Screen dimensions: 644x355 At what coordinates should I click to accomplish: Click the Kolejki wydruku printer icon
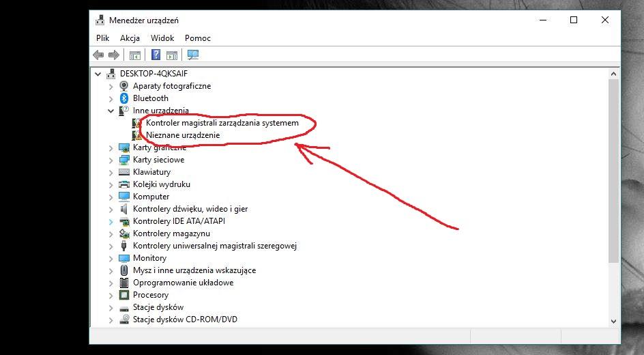[x=124, y=184]
